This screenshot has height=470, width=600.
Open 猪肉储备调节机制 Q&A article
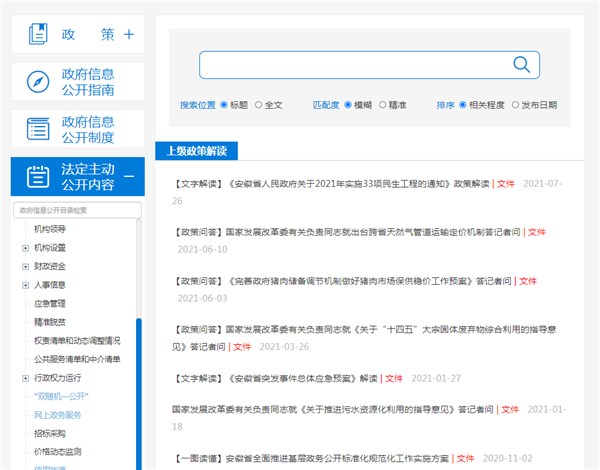click(x=342, y=281)
